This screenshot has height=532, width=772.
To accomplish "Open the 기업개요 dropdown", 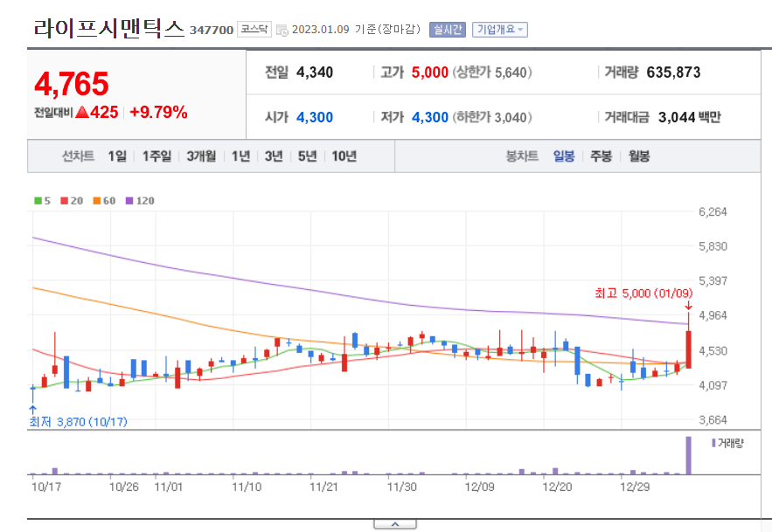I will (x=500, y=30).
